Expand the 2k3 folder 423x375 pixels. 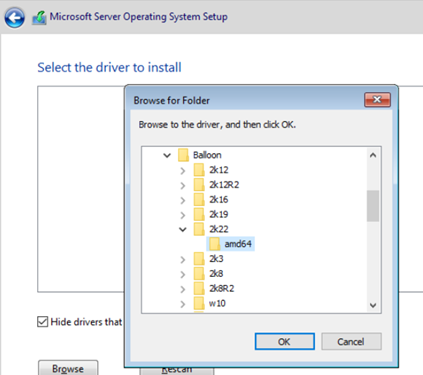tap(183, 260)
